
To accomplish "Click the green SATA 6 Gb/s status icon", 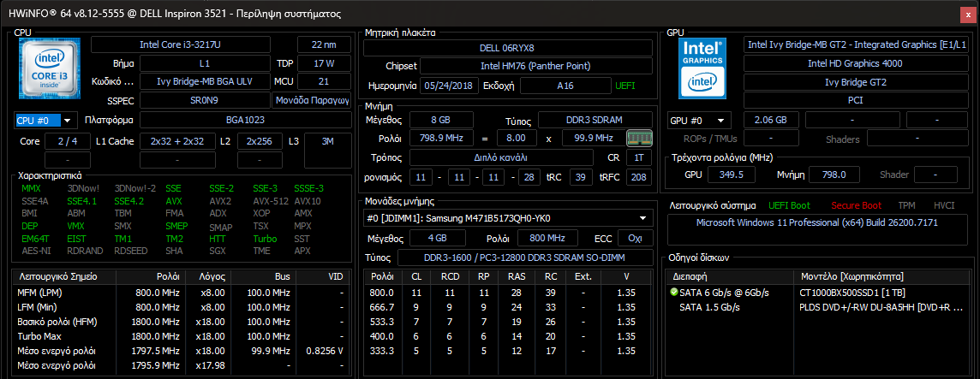I will pos(673,293).
